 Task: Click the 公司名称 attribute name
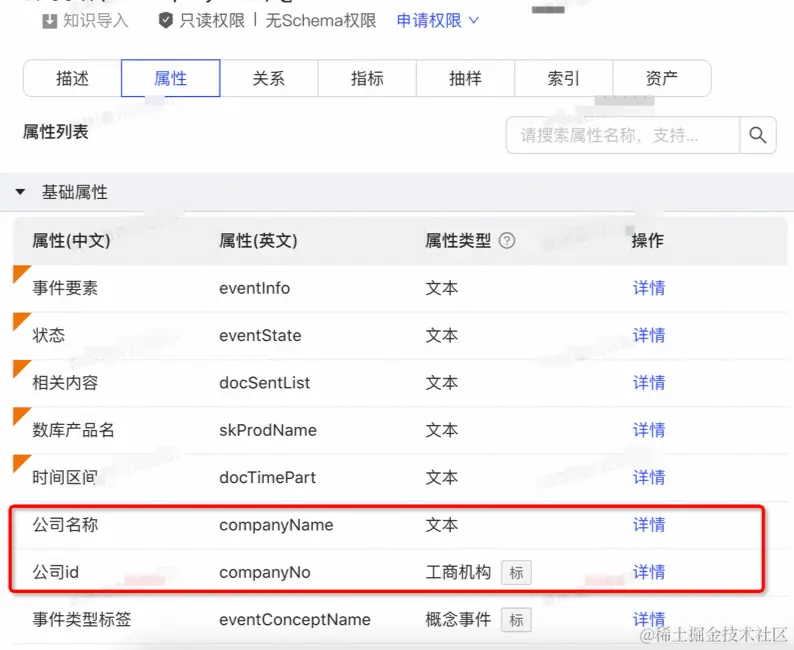click(x=65, y=525)
